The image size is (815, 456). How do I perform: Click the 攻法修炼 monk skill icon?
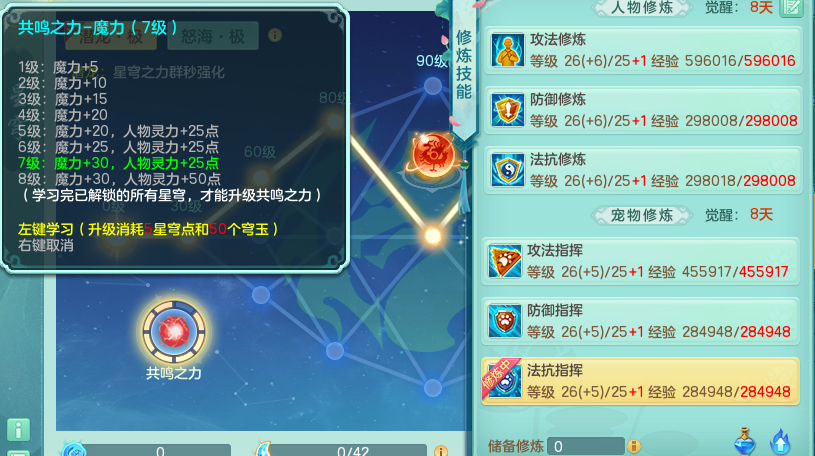tap(507, 50)
